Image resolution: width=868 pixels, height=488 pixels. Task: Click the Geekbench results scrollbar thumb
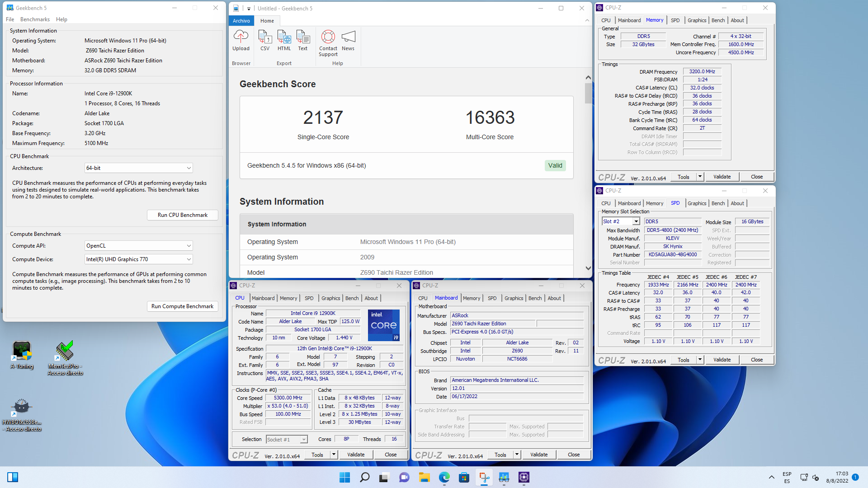tap(588, 93)
